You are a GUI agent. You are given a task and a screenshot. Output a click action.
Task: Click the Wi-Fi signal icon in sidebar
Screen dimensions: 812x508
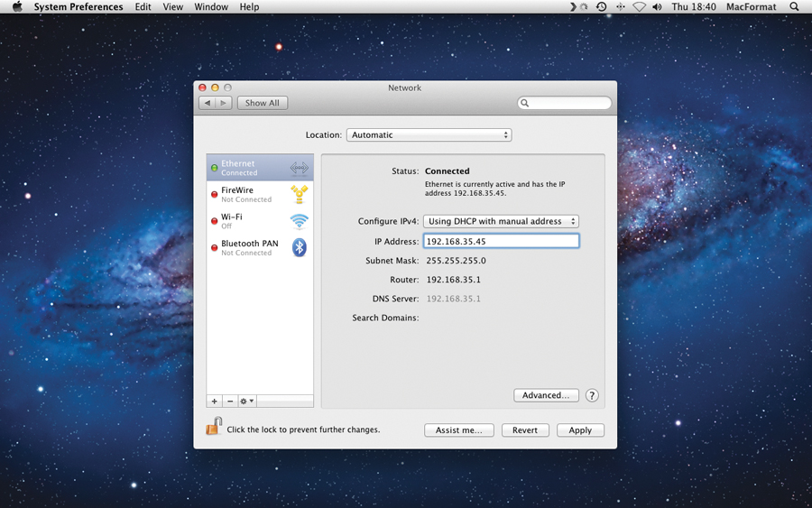click(x=300, y=221)
